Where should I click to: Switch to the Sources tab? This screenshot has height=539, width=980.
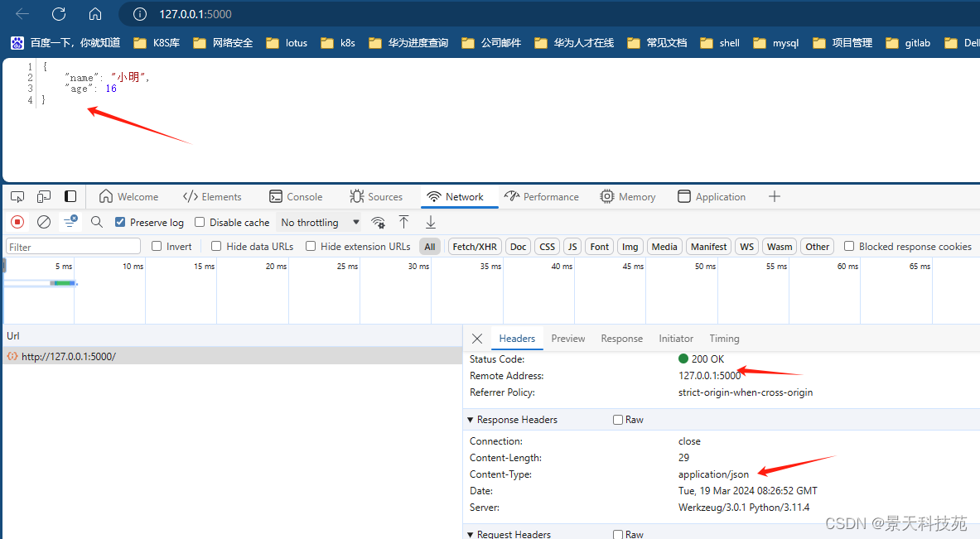point(375,197)
